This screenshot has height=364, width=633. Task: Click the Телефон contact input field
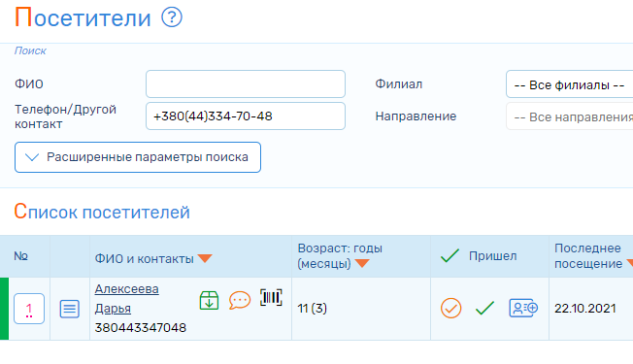pos(246,116)
